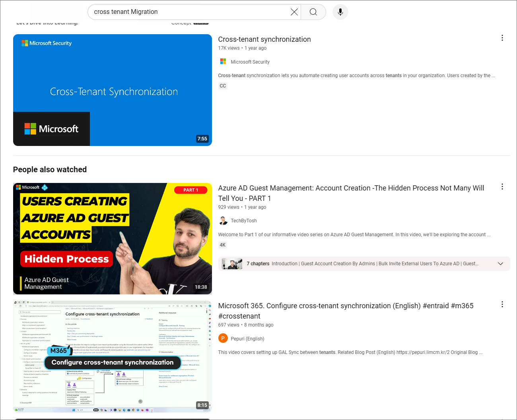
Task: Visit the Microsoft Security channel name link
Action: pyautogui.click(x=250, y=62)
